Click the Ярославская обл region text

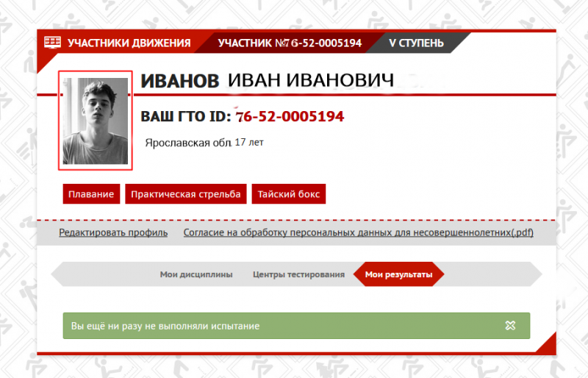187,143
